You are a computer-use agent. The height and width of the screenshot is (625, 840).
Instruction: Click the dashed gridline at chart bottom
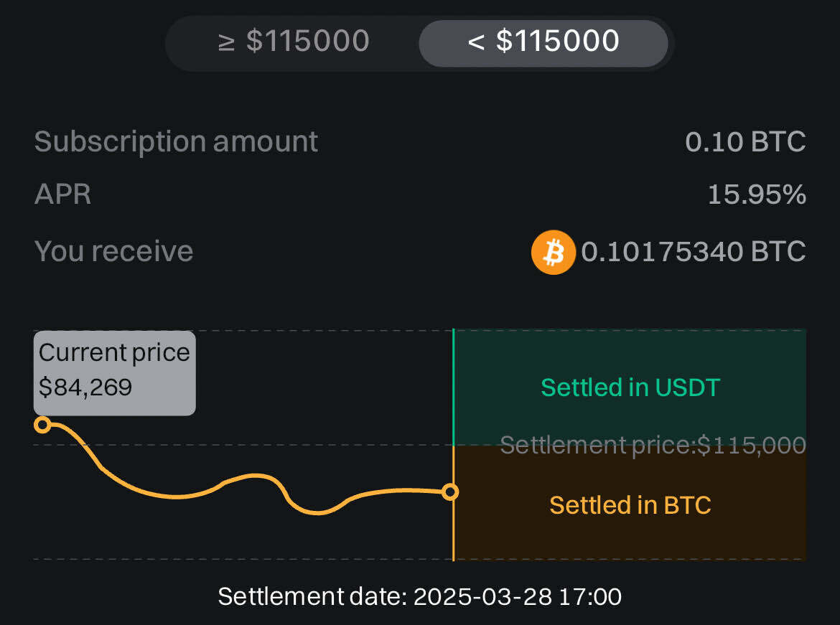[244, 558]
